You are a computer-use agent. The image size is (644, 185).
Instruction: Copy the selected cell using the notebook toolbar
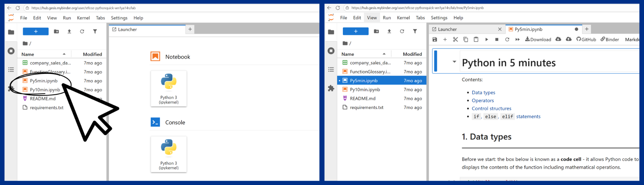[466, 40]
